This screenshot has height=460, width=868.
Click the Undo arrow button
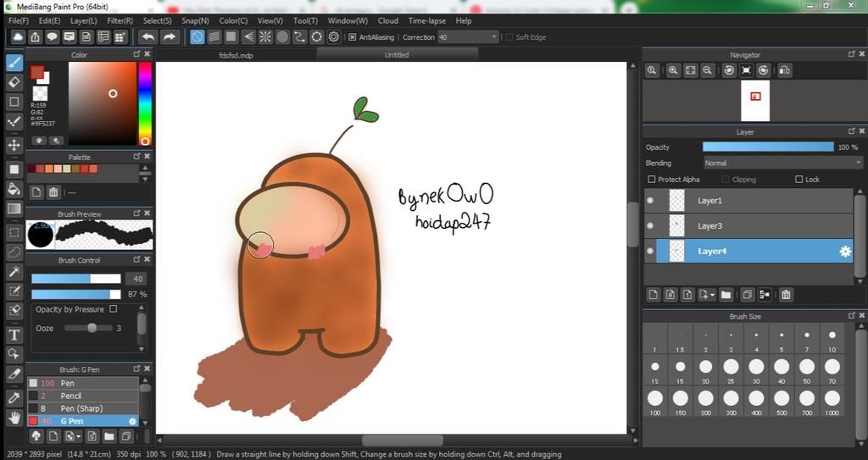[x=147, y=37]
